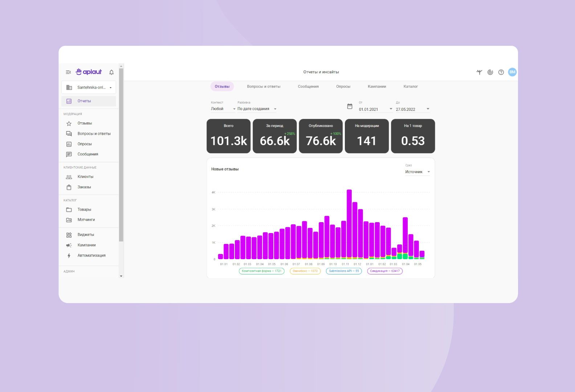Switch to the Каталог tab
The height and width of the screenshot is (392, 575).
(x=411, y=87)
